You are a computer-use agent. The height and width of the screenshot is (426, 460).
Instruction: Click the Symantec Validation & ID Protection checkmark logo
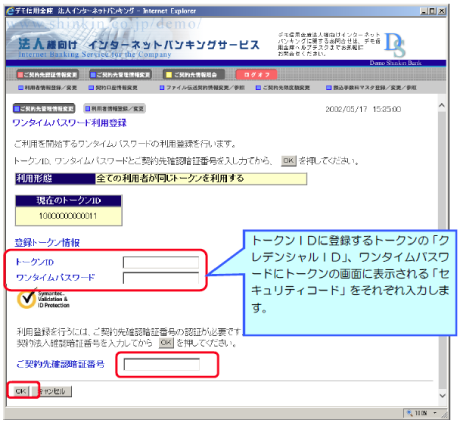[x=27, y=299]
